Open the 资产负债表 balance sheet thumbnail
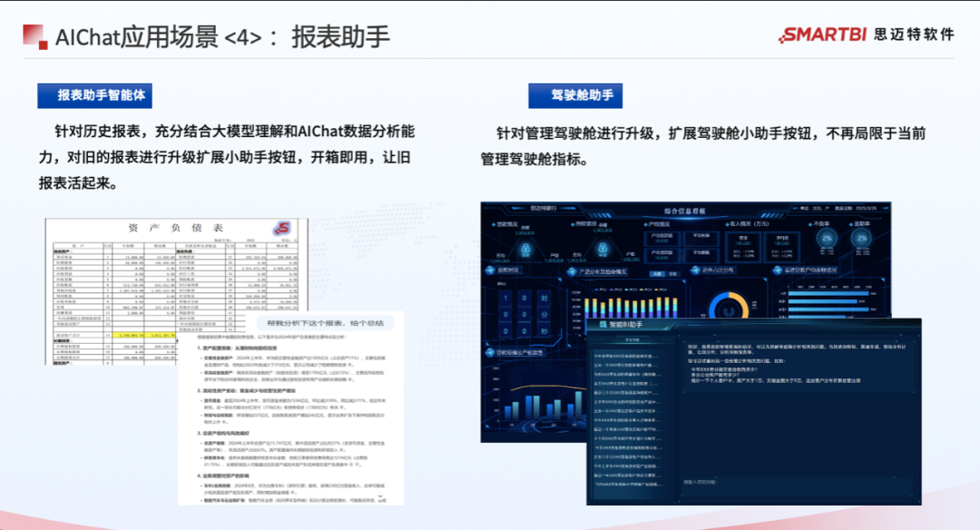 176,290
